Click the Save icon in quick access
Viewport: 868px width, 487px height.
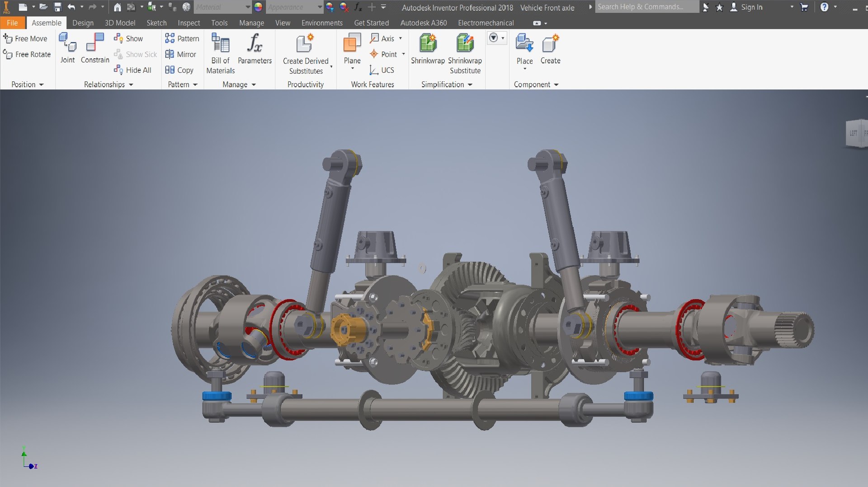click(57, 7)
